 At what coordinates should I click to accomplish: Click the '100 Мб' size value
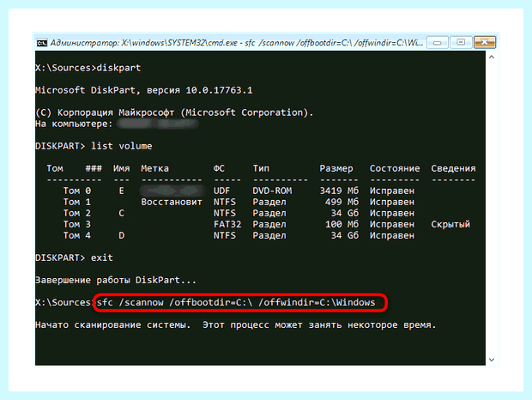342,224
